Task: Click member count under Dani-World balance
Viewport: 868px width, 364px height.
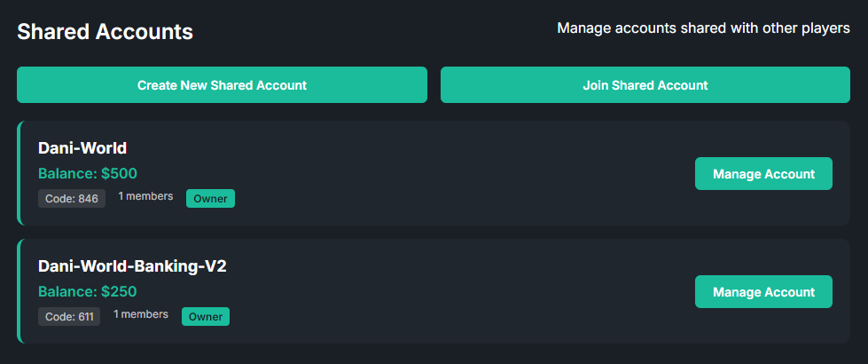Action: coord(145,196)
